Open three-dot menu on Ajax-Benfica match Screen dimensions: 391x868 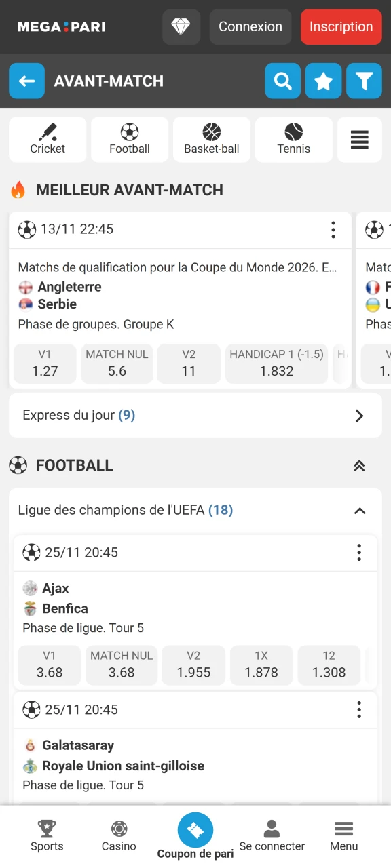359,553
